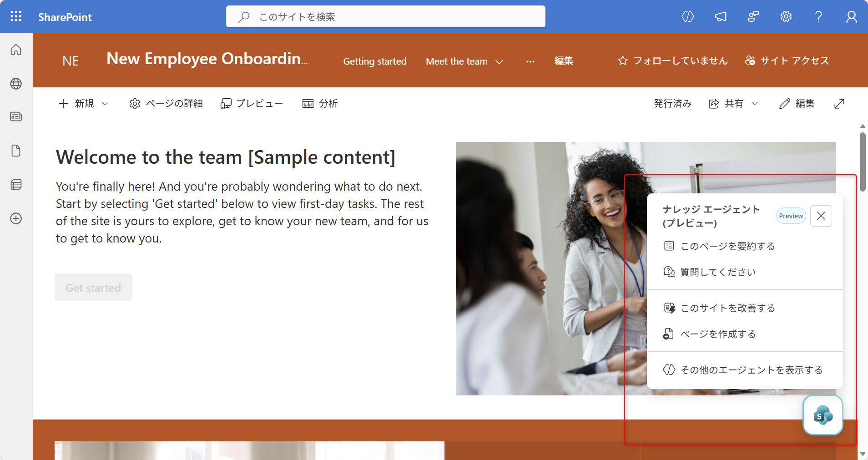Select the Getting started navigation tab
Image resolution: width=868 pixels, height=460 pixels.
coord(374,61)
